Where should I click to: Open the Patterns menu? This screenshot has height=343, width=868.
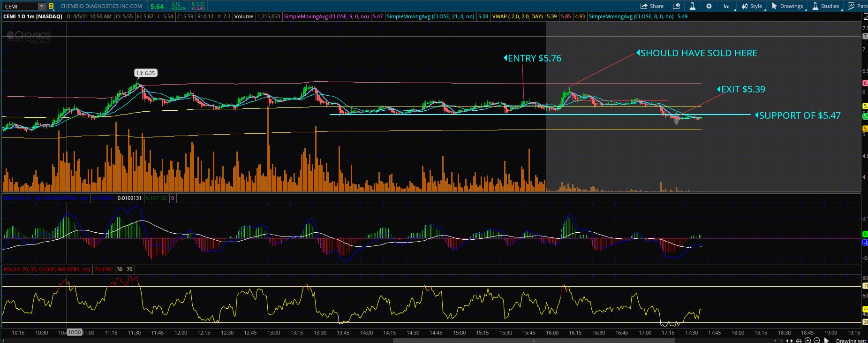click(x=858, y=6)
